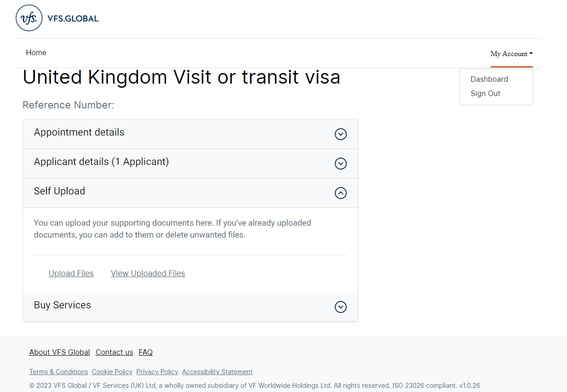This screenshot has width=567, height=392.
Task: Open the FAQ footer link
Action: 145,352
